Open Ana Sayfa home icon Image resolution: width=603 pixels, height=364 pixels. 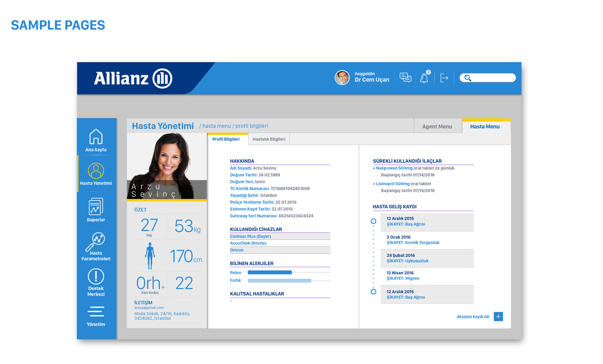pos(96,137)
